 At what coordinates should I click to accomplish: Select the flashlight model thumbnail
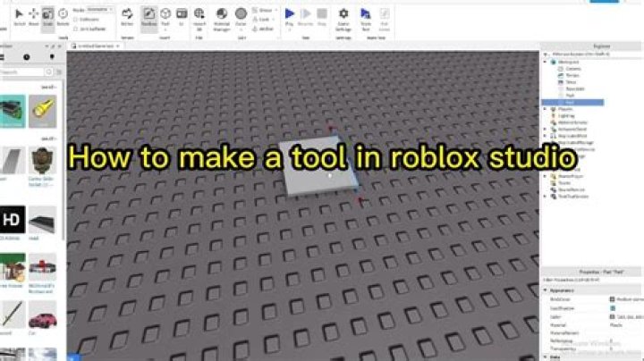tap(43, 111)
